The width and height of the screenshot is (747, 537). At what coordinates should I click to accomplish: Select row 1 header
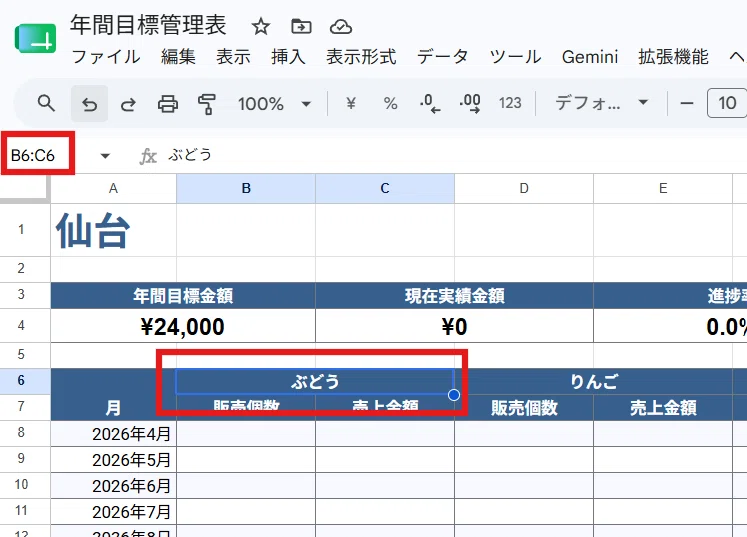[x=21, y=230]
